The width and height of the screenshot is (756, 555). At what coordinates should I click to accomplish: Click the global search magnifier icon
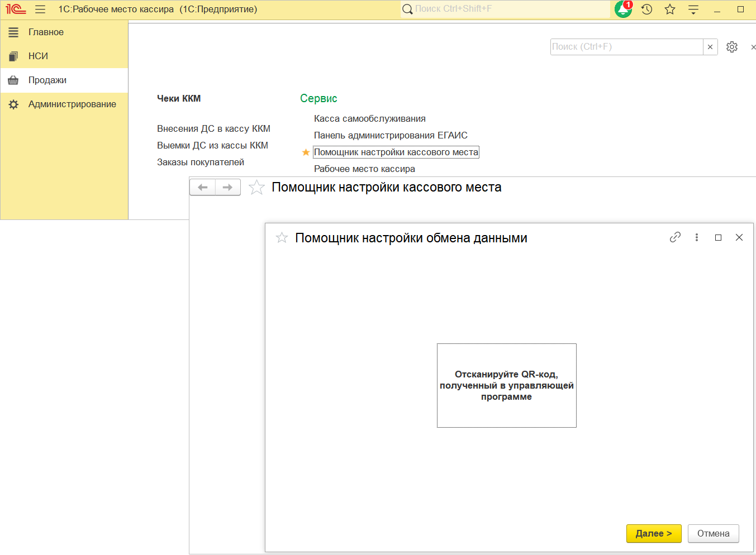[407, 9]
